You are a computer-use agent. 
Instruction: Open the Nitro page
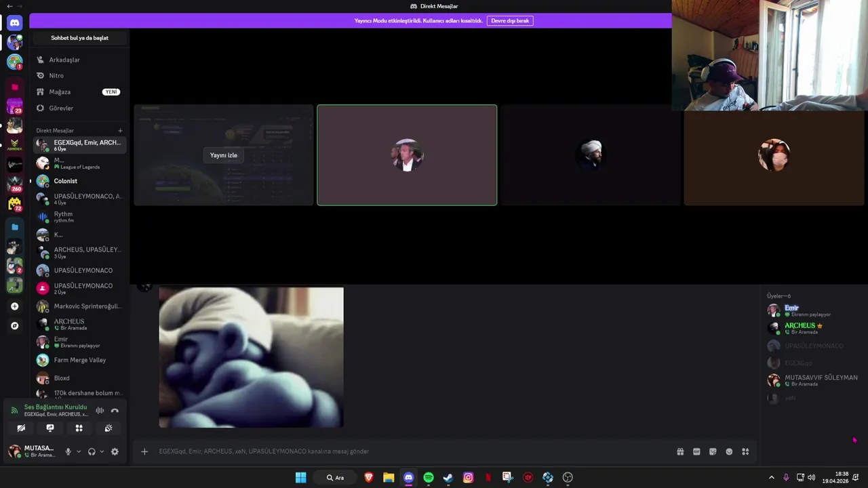tap(79, 76)
